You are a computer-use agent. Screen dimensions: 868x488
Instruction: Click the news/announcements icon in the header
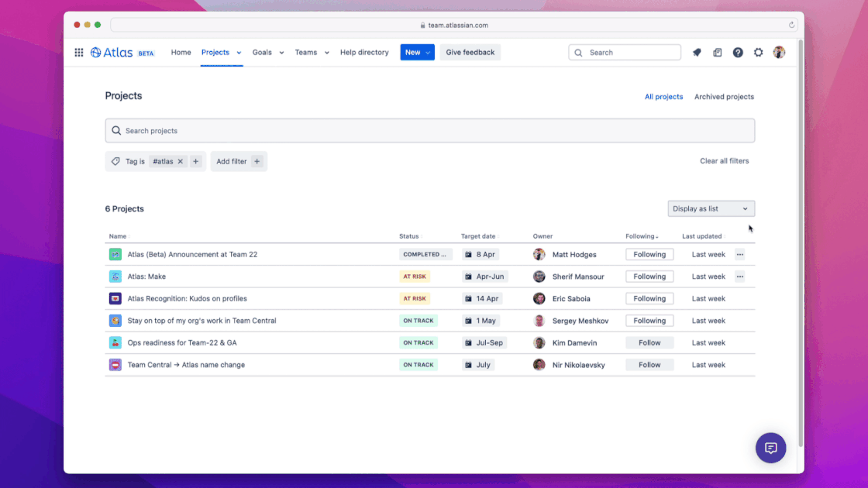coord(717,52)
